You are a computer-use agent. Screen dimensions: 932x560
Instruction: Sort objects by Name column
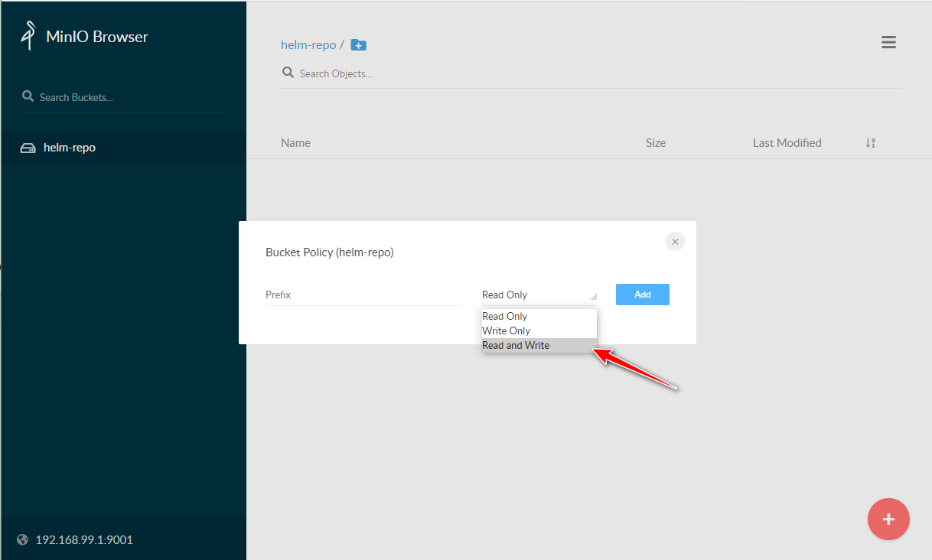pos(295,143)
